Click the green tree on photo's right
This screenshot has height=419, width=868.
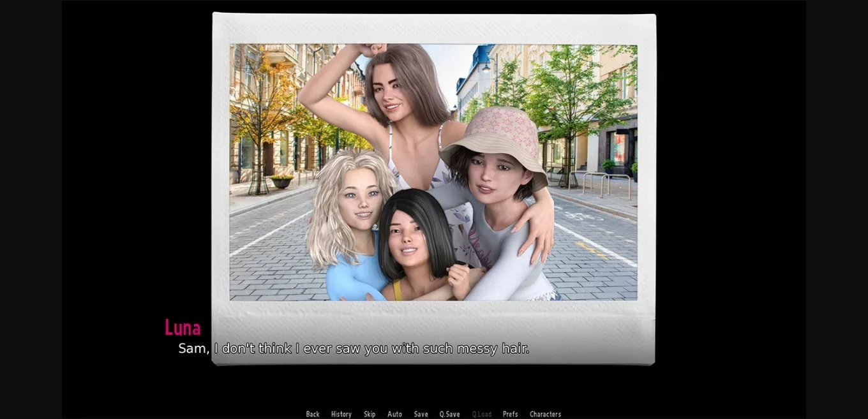coord(574,96)
